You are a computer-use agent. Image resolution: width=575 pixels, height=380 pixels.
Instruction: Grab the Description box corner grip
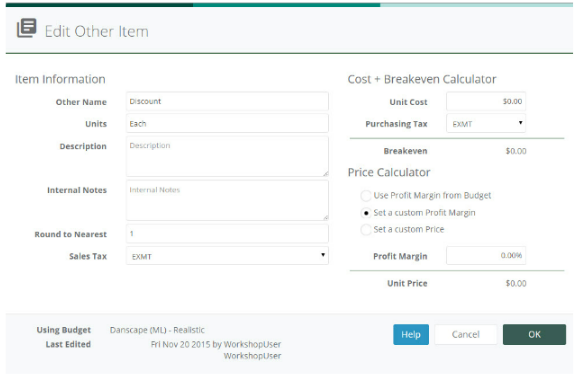coord(326,173)
